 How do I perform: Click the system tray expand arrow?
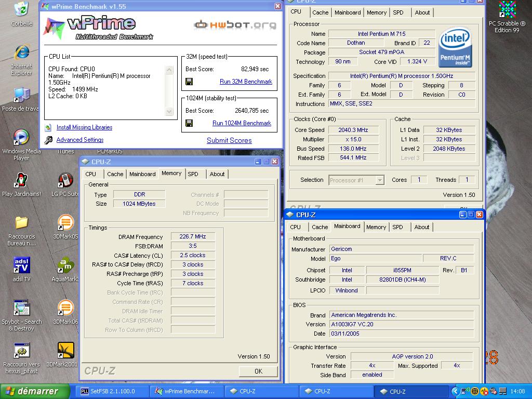coord(455,391)
